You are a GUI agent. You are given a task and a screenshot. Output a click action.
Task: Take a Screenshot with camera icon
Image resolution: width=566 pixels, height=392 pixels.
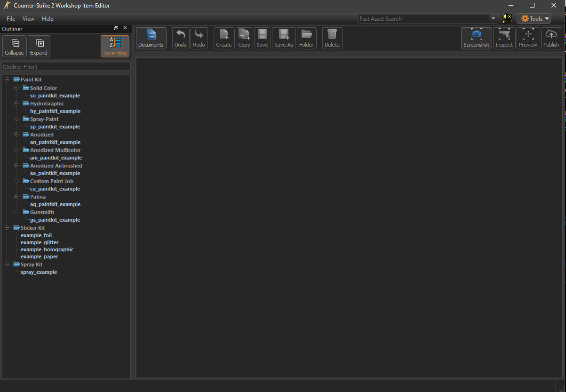[477, 38]
